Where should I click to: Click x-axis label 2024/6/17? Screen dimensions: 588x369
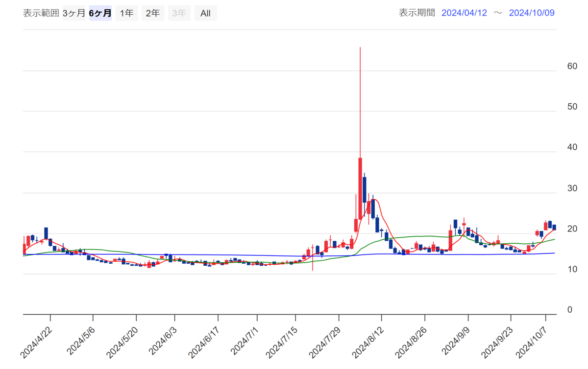click(x=202, y=343)
